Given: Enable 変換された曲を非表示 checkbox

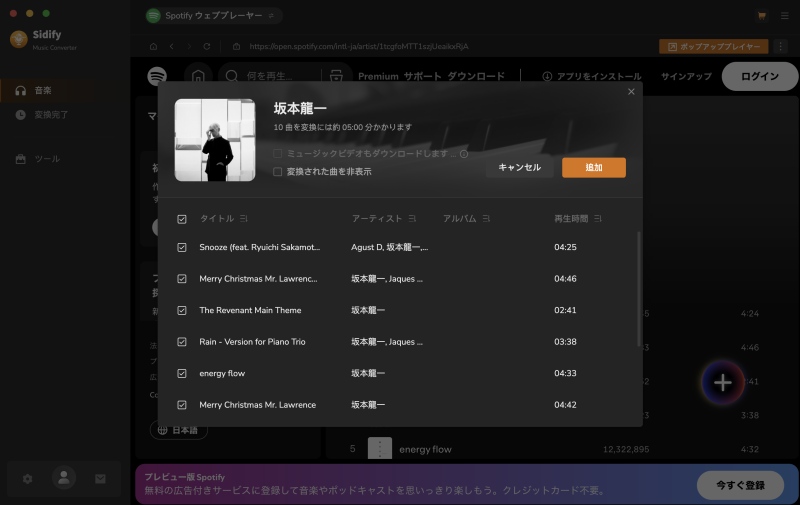Looking at the screenshot, I should [278, 172].
